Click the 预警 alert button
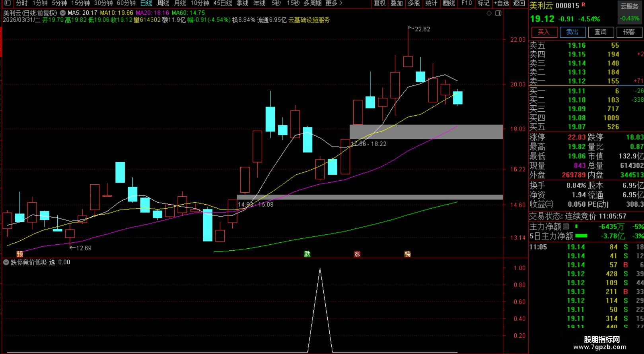 [629, 32]
